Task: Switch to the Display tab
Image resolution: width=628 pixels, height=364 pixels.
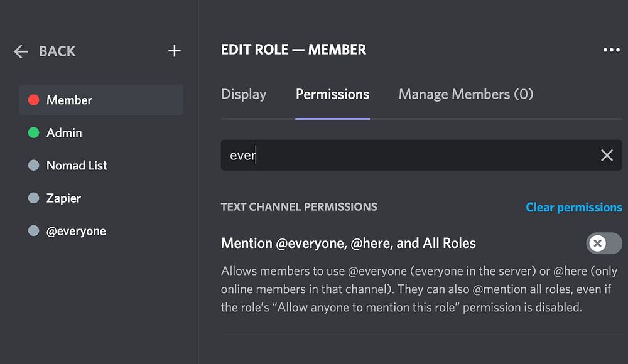Action: (244, 94)
